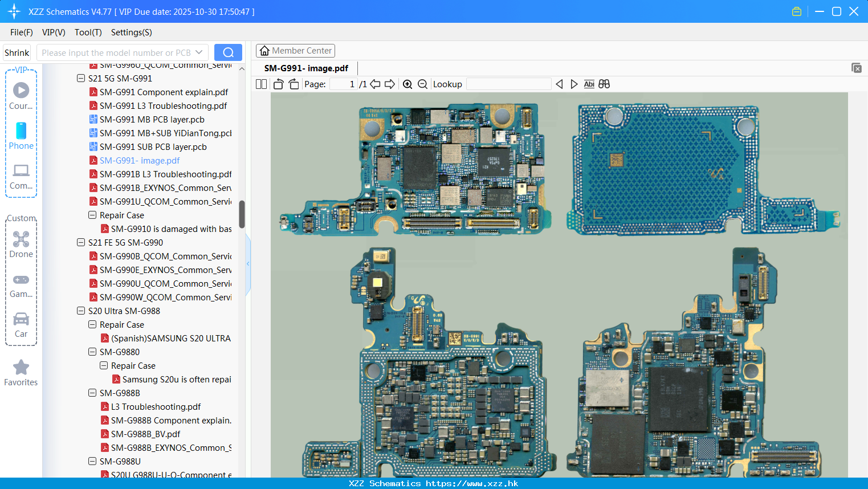Open the Courses sidebar category
868x489 pixels.
pos(21,96)
